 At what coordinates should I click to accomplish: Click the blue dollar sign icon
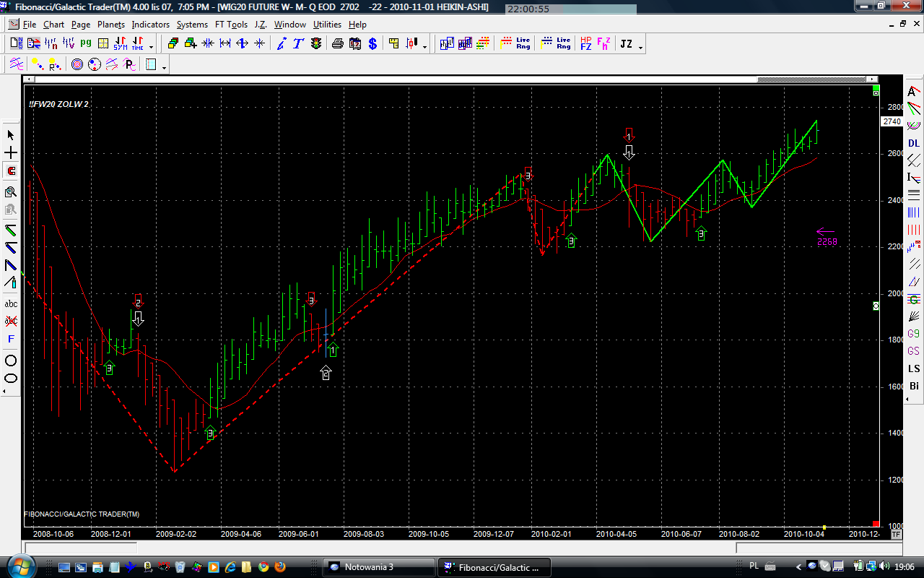point(372,44)
